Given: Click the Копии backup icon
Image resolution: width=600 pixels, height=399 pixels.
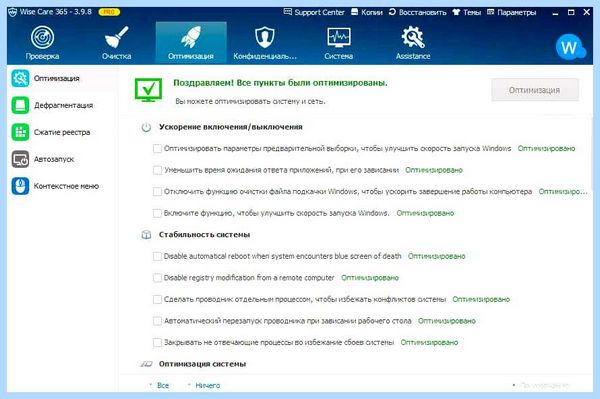Looking at the screenshot, I should coord(355,12).
